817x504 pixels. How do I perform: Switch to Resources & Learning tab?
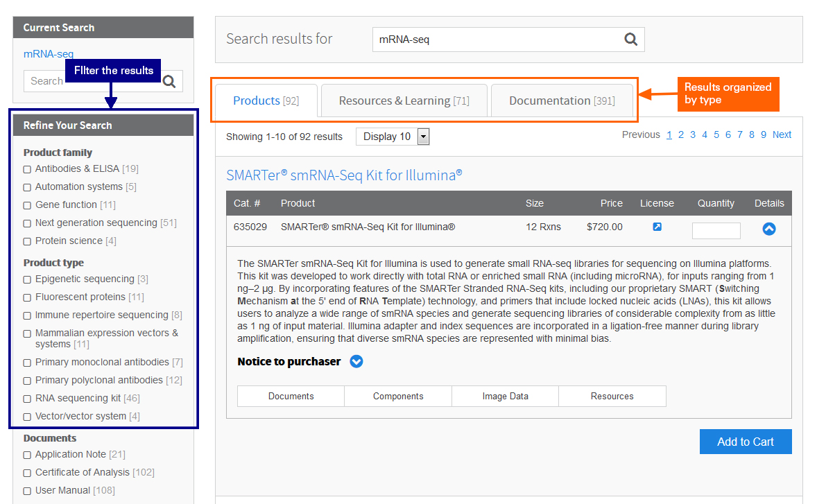pos(404,101)
